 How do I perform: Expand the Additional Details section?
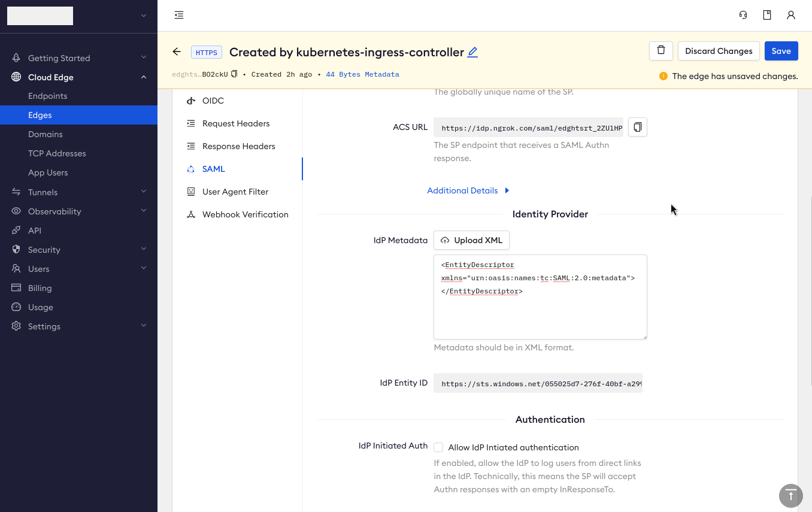click(468, 190)
